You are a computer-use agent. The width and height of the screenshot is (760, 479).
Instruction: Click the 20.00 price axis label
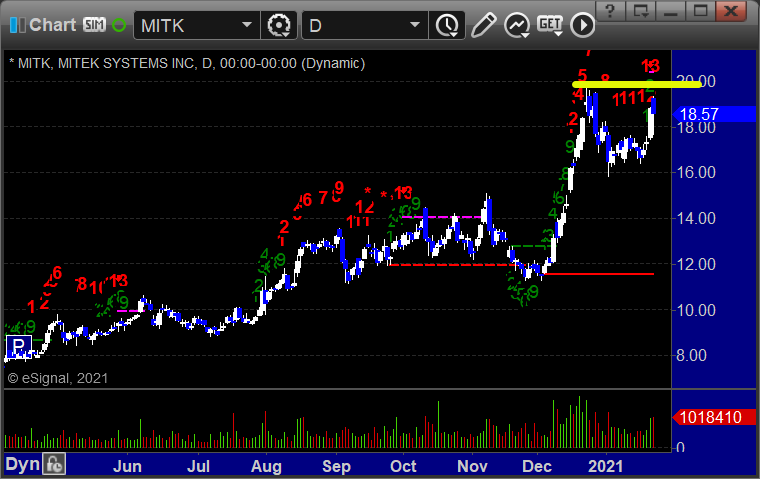tap(696, 81)
